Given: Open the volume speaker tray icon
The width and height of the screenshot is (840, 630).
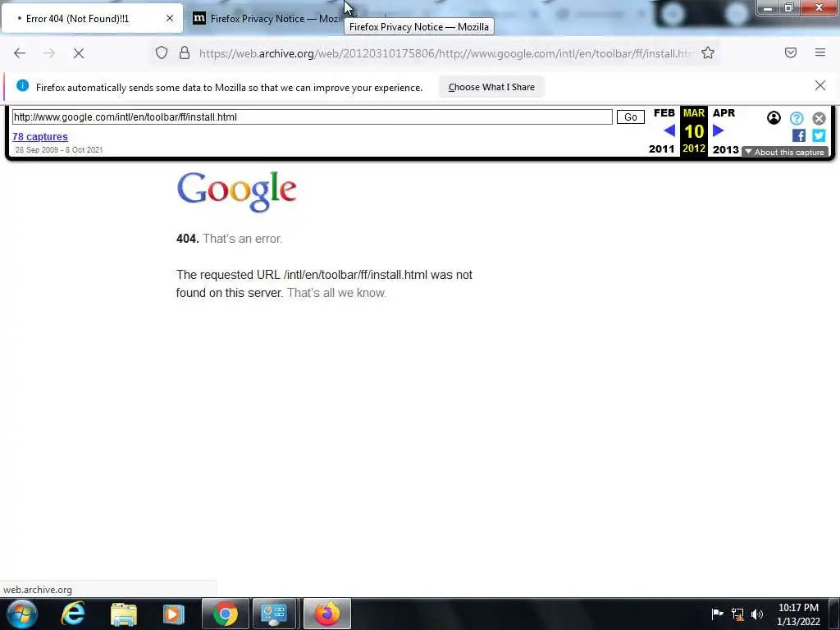Looking at the screenshot, I should coord(757,614).
